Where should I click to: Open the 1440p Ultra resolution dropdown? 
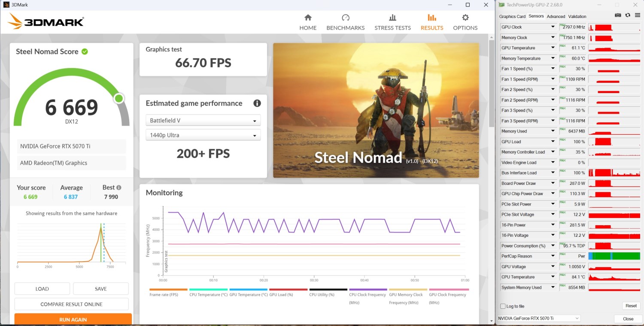pyautogui.click(x=203, y=135)
